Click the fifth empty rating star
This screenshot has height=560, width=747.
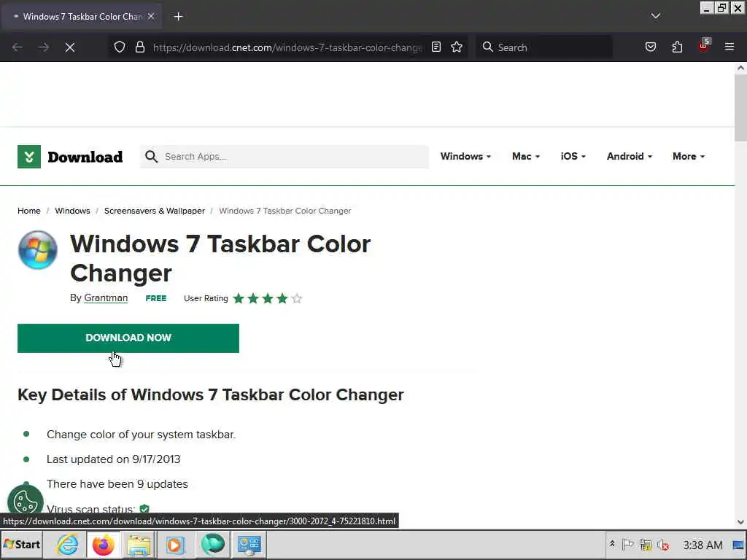[297, 298]
